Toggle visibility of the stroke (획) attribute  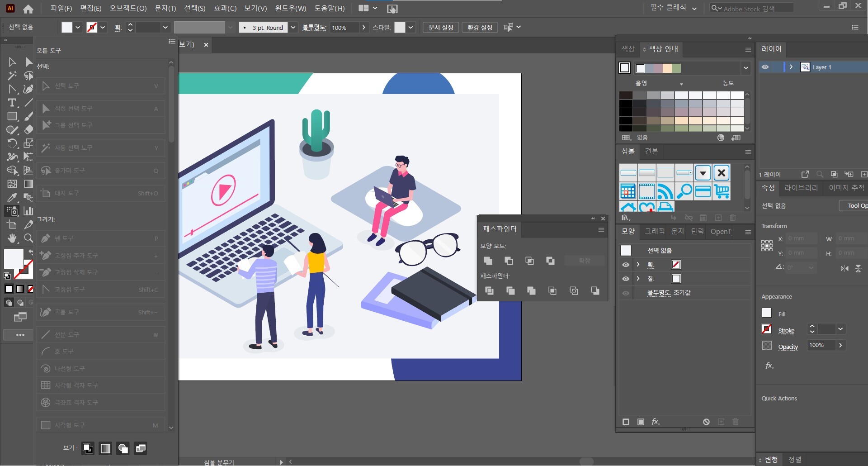[x=626, y=265]
